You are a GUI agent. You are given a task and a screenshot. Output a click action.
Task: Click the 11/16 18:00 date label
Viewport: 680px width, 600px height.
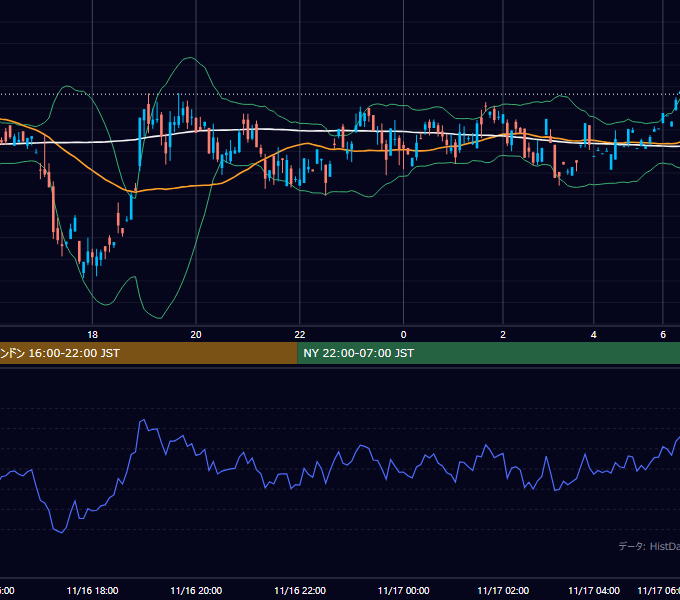coord(92,590)
